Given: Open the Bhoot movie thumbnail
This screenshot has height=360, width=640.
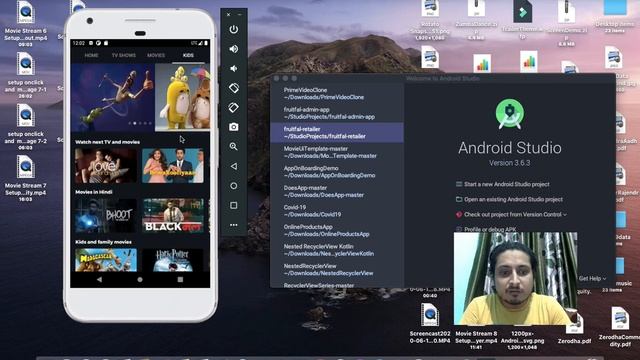Looking at the screenshot, I should pyautogui.click(x=106, y=216).
